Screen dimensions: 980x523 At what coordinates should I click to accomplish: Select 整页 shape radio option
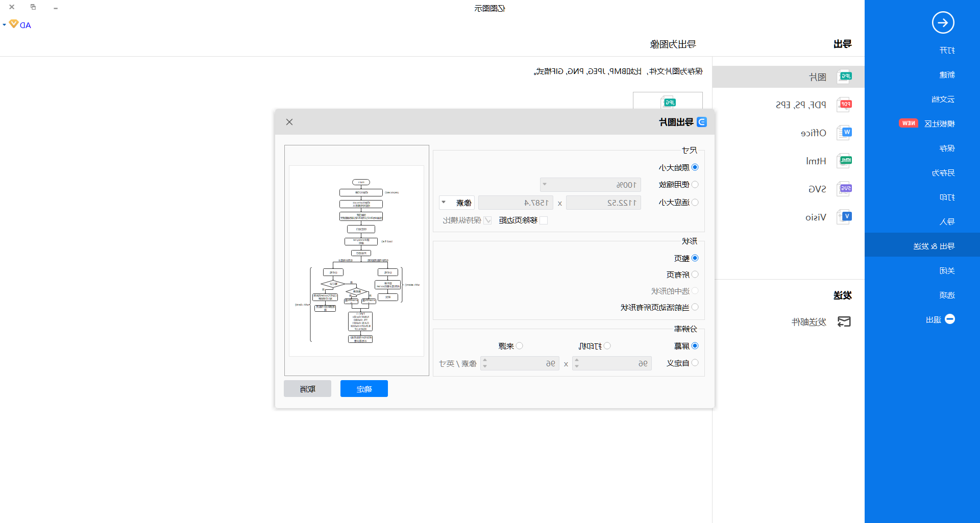coord(695,258)
